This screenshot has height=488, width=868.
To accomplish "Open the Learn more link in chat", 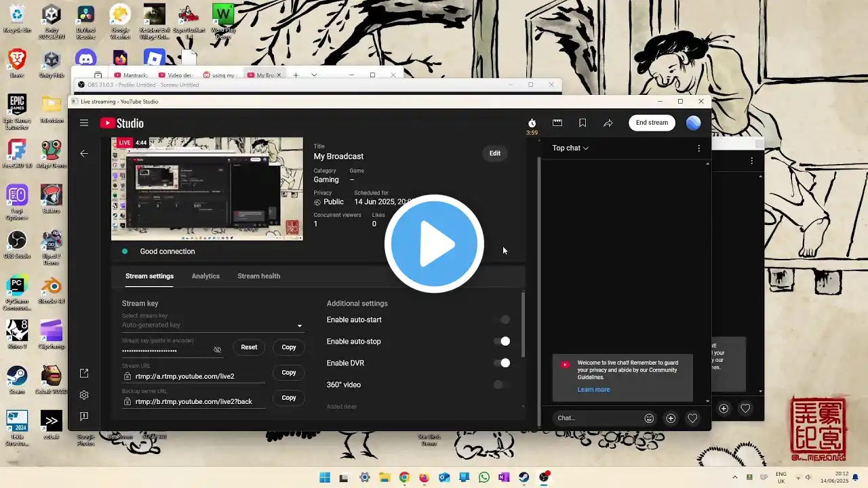I will 593,390.
